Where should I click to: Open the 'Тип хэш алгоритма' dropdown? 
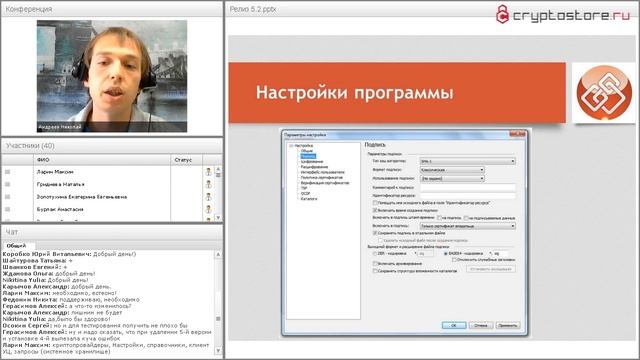(x=467, y=161)
